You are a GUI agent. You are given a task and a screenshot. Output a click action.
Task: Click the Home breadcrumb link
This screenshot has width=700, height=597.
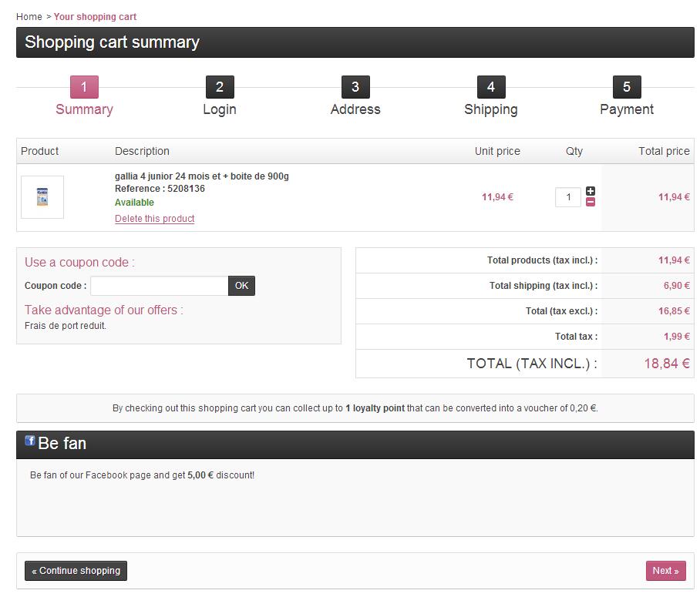click(29, 17)
